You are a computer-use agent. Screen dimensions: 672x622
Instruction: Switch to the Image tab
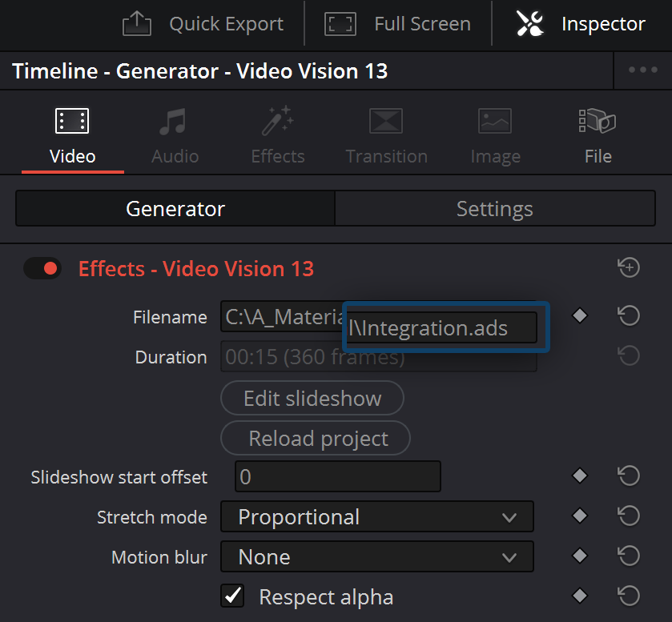click(x=494, y=132)
